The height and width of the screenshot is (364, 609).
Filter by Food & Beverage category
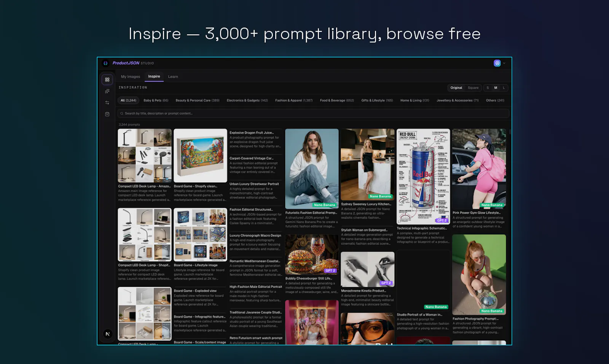(337, 100)
